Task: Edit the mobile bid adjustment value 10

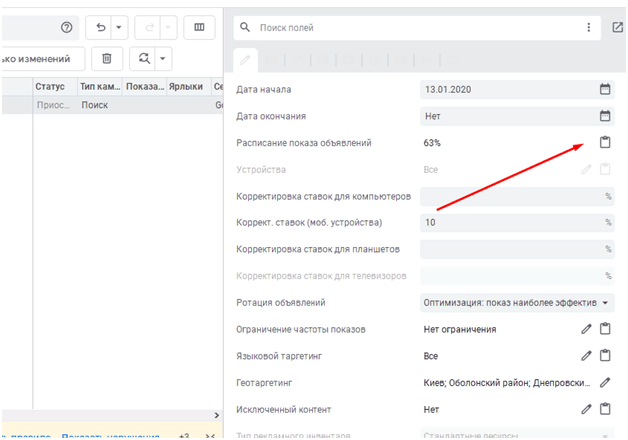Action: (x=517, y=222)
